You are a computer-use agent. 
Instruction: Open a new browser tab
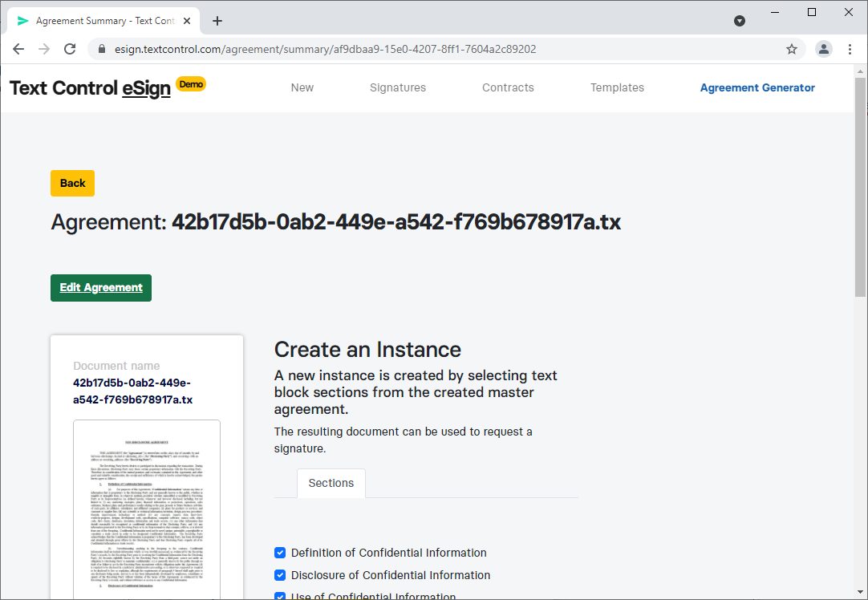pyautogui.click(x=217, y=21)
